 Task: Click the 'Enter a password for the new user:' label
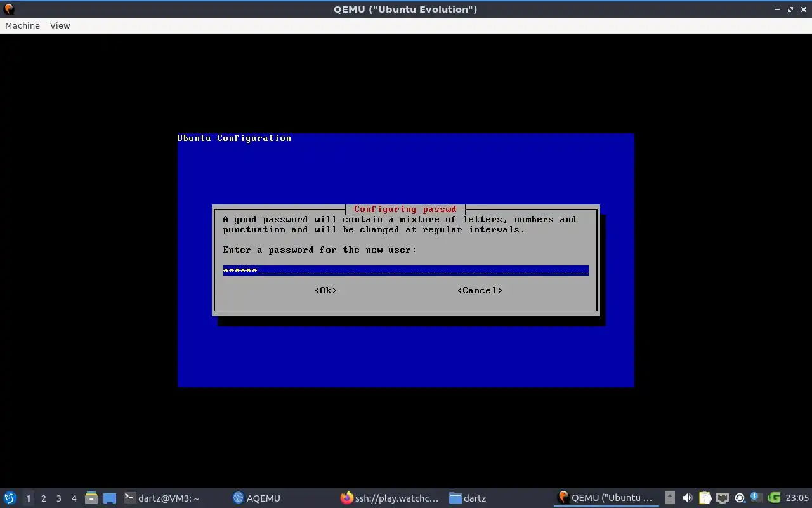[x=320, y=250]
